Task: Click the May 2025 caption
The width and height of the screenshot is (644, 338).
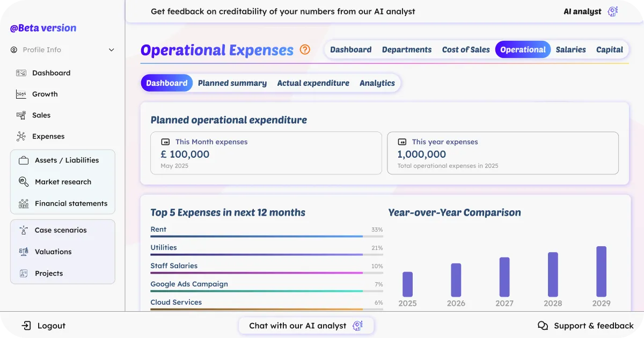Action: tap(174, 166)
